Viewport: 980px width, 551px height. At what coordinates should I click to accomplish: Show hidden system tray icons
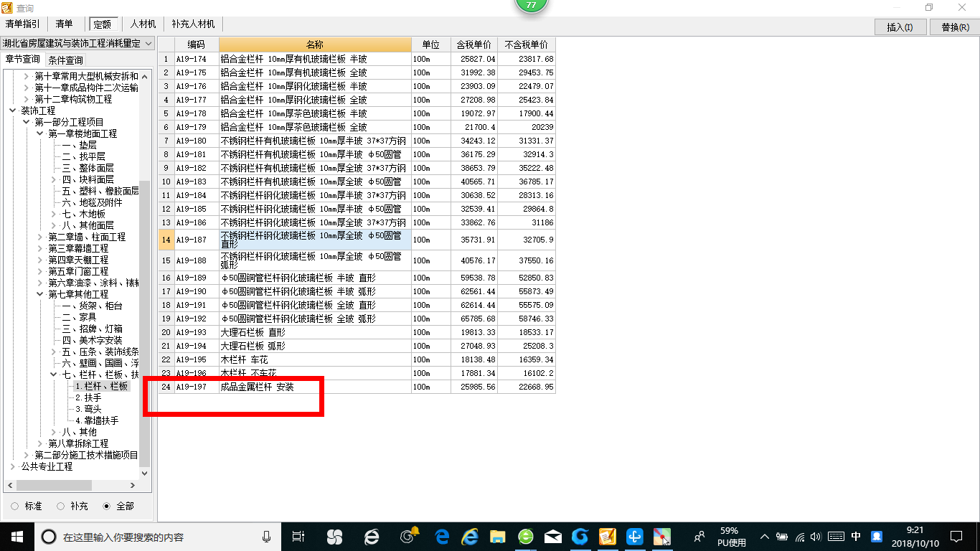tap(764, 536)
